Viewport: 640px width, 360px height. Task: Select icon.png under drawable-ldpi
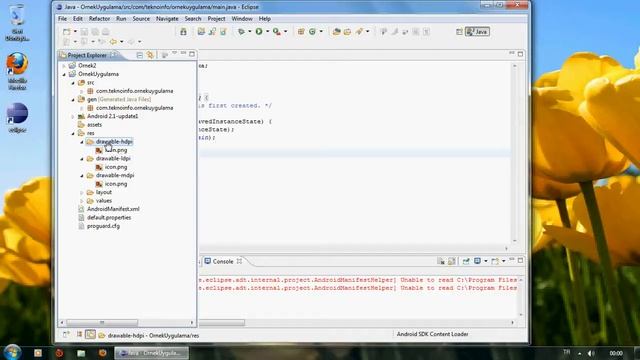tap(116, 167)
